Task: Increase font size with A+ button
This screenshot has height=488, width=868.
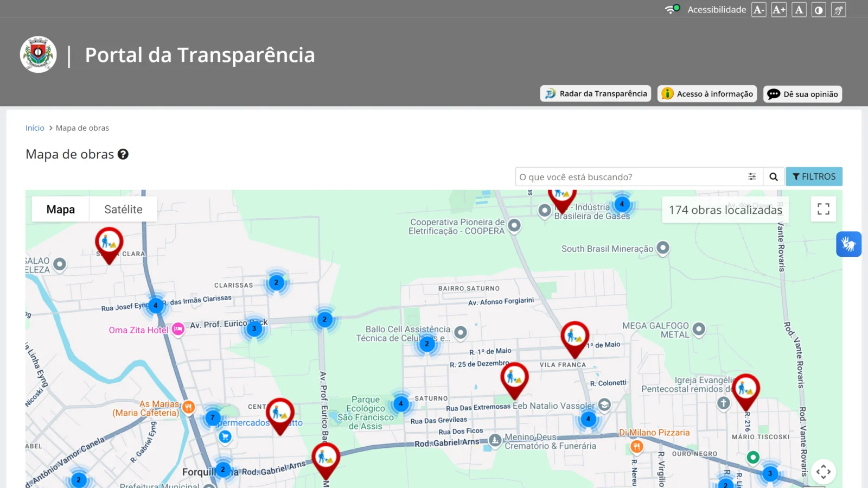Action: click(779, 10)
